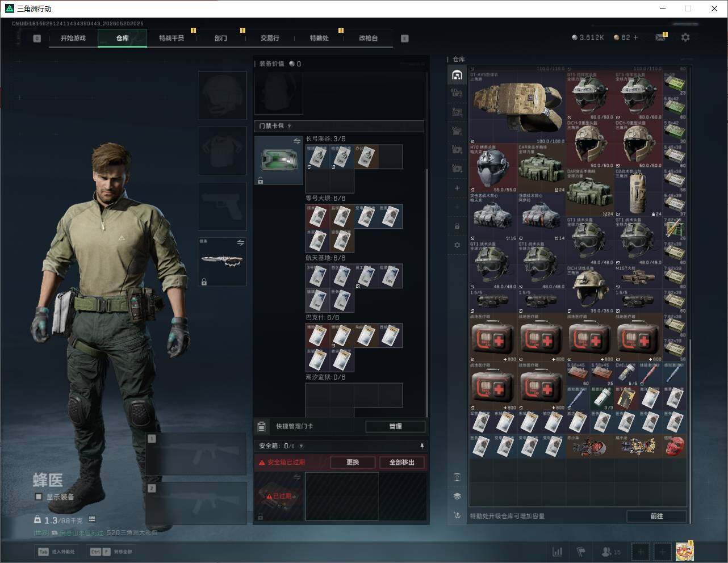
Task: Select primary weapon slot 2
Action: 197,503
